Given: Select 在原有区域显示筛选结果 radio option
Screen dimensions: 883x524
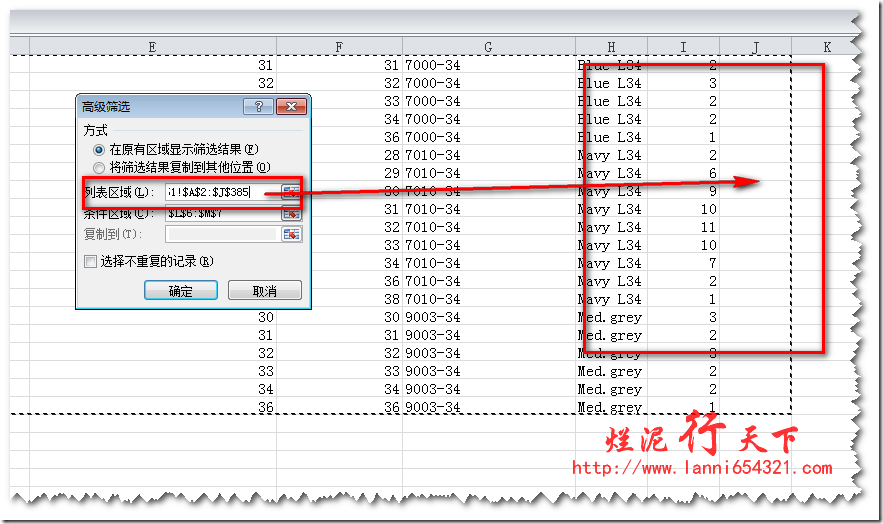Looking at the screenshot, I should pos(99,149).
